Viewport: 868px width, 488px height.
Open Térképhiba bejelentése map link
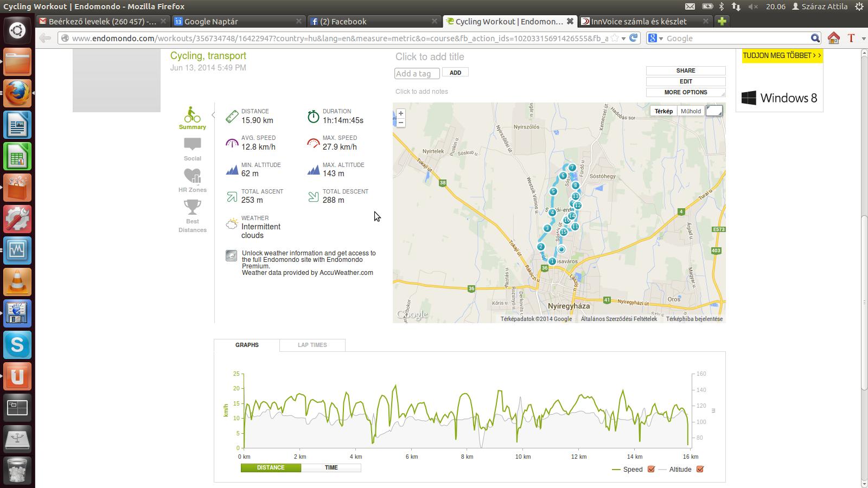(x=694, y=319)
